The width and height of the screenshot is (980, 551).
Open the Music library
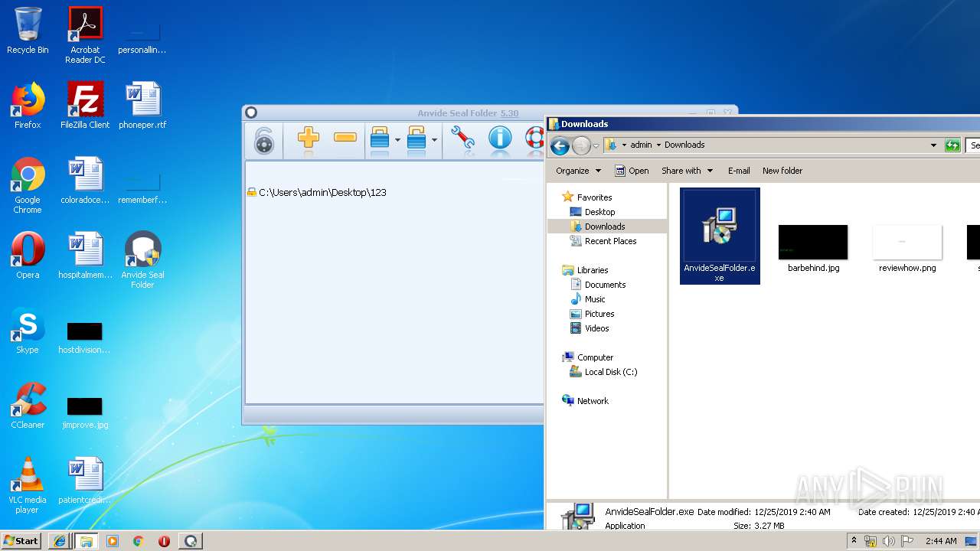[587, 299]
